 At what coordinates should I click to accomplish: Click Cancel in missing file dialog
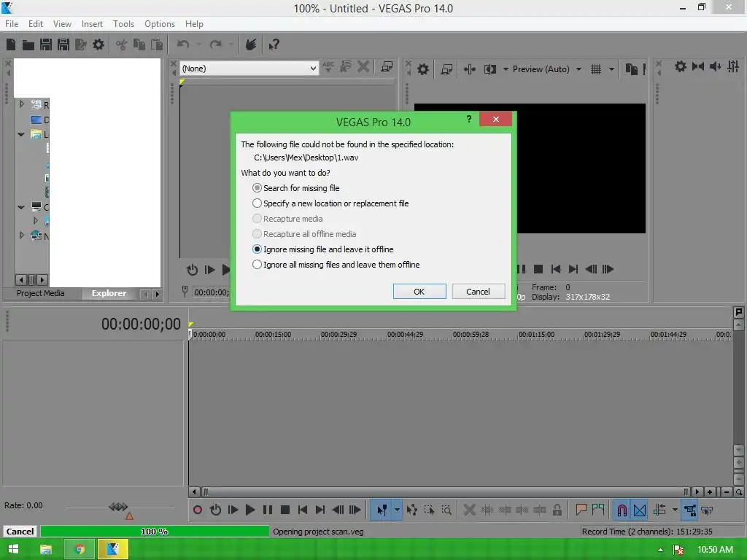coord(479,292)
